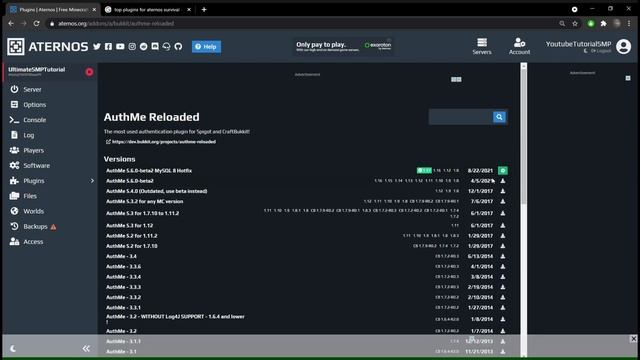Click the Aternos logo
This screenshot has width=640, height=360.
coord(47,47)
